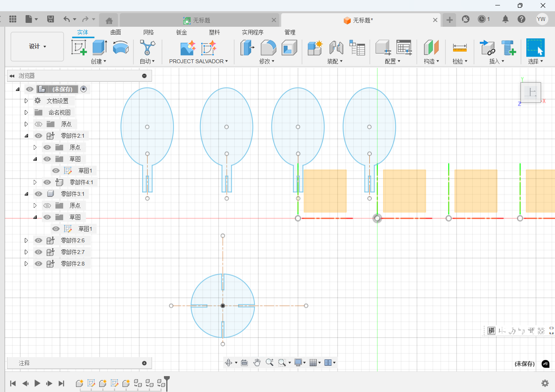
Task: Open the 修改 dropdown menu
Action: click(267, 61)
